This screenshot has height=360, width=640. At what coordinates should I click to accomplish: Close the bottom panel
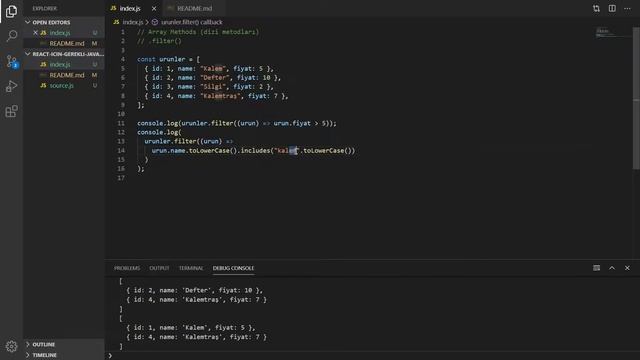coord(627,268)
